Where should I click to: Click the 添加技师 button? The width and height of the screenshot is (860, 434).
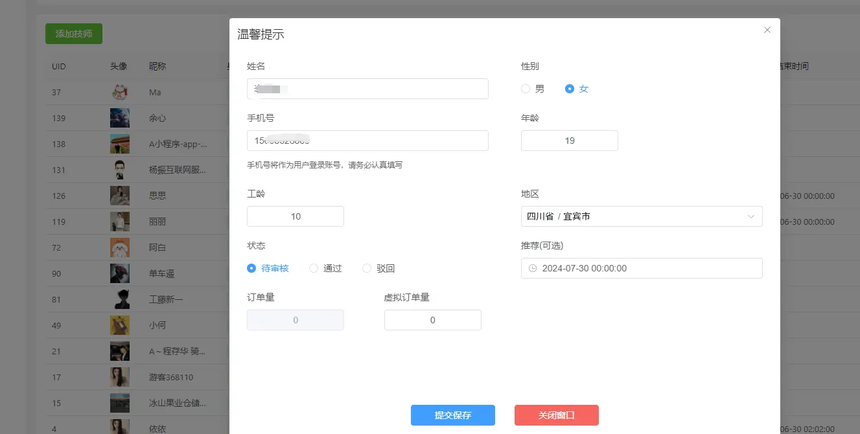coord(74,33)
